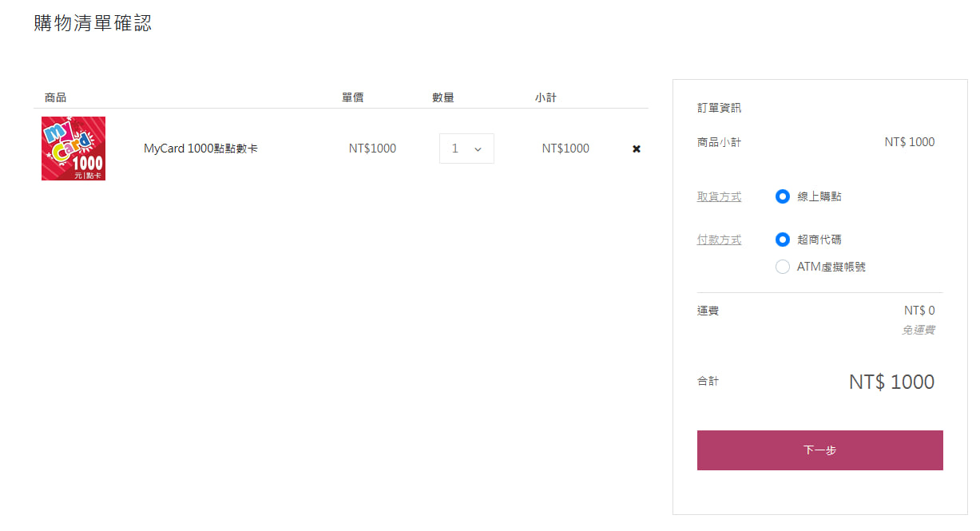The height and width of the screenshot is (531, 980).
Task: Click the unit price NT$1000 cell
Action: pos(372,149)
